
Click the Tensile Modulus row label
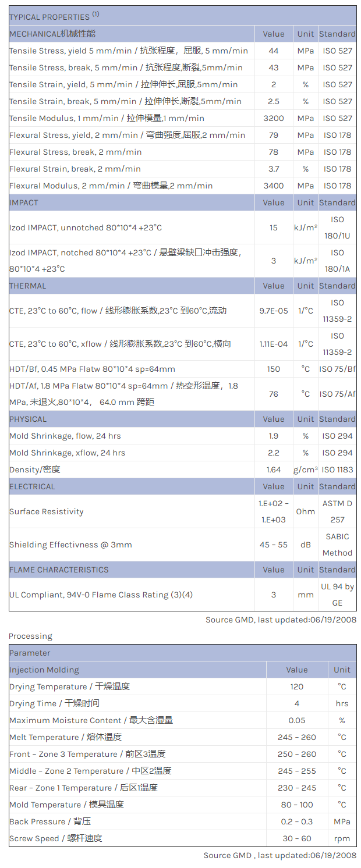107,118
